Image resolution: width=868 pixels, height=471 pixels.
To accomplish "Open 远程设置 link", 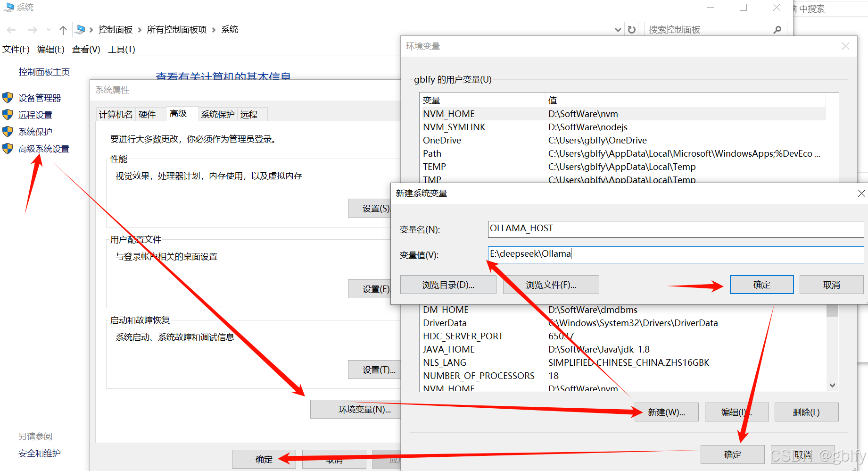I will click(x=35, y=115).
